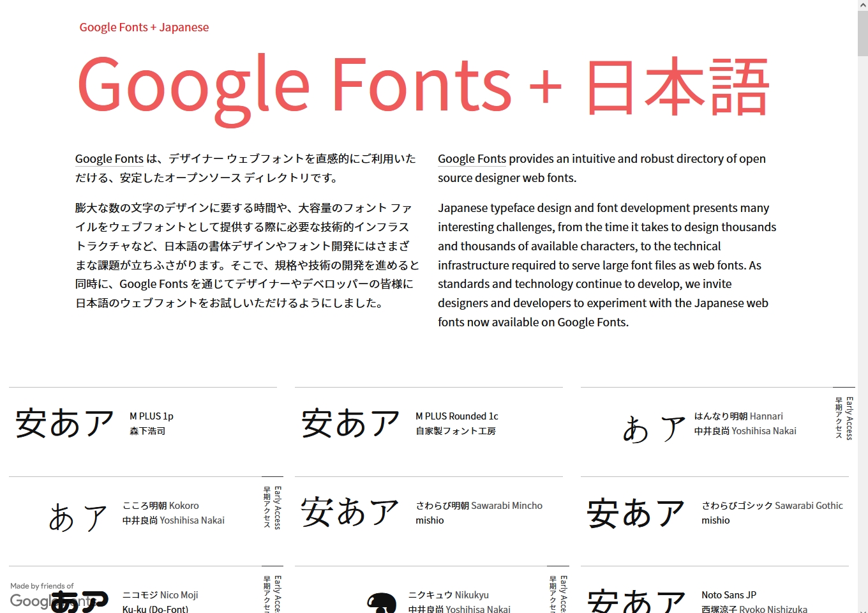
Task: Click author Ku-ku (Do-Font) under Nico Moji
Action: point(155,609)
